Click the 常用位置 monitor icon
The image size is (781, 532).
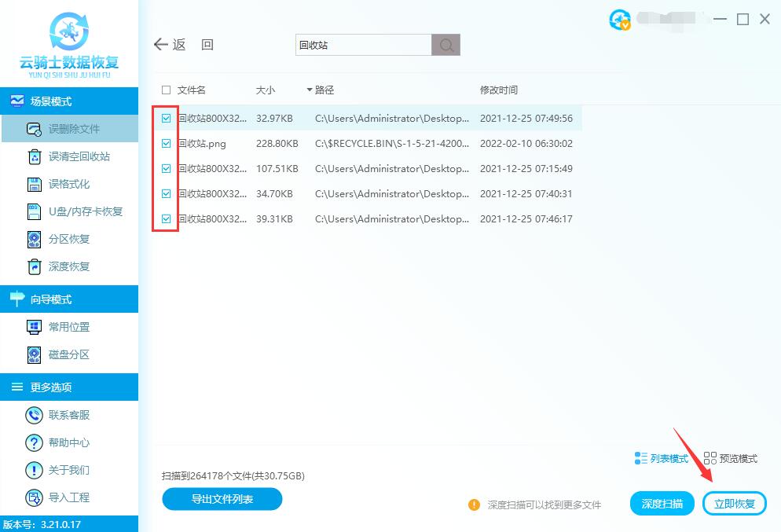tap(34, 327)
